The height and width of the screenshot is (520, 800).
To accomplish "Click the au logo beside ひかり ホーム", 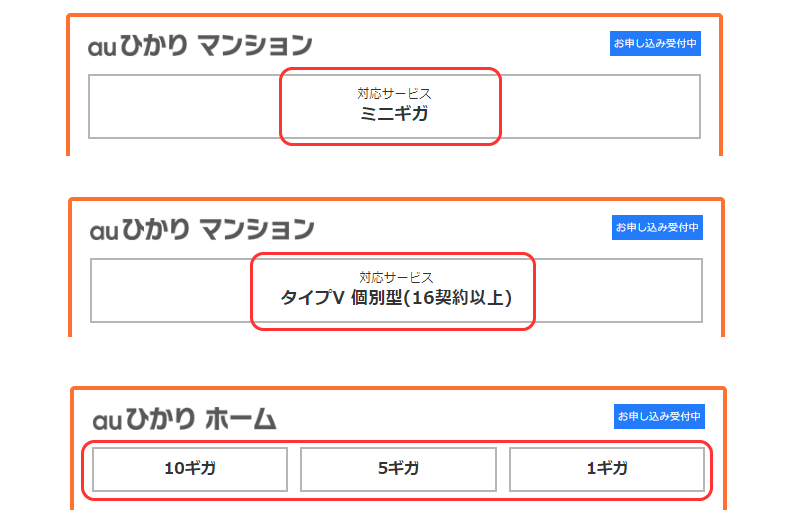I will pyautogui.click(x=107, y=422).
